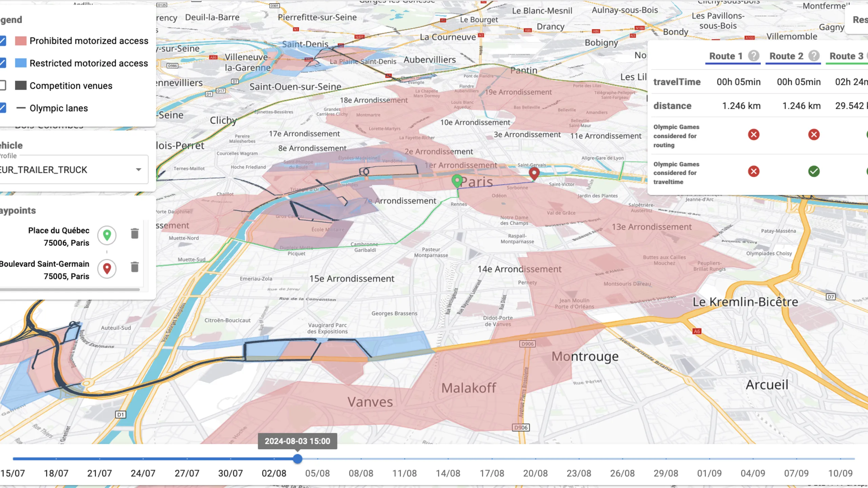Delete the Boulevard Saint-Germain waypoint

(135, 267)
